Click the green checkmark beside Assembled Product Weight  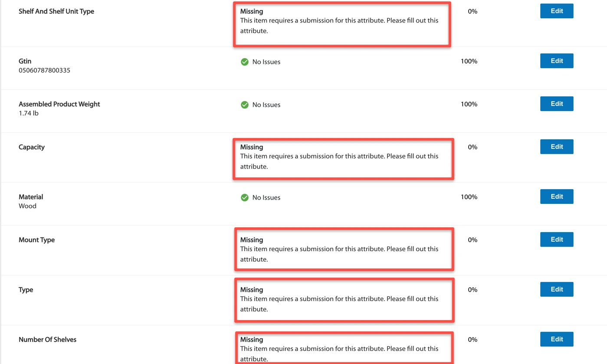(x=244, y=105)
